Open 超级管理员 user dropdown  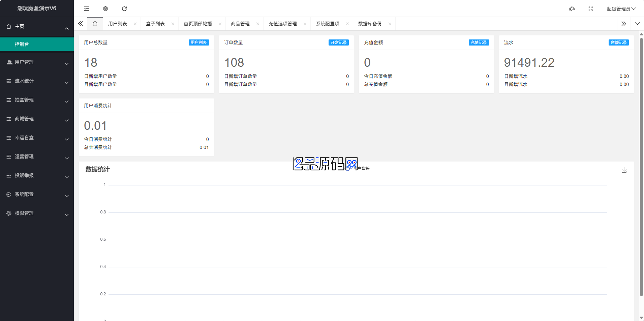(x=621, y=9)
